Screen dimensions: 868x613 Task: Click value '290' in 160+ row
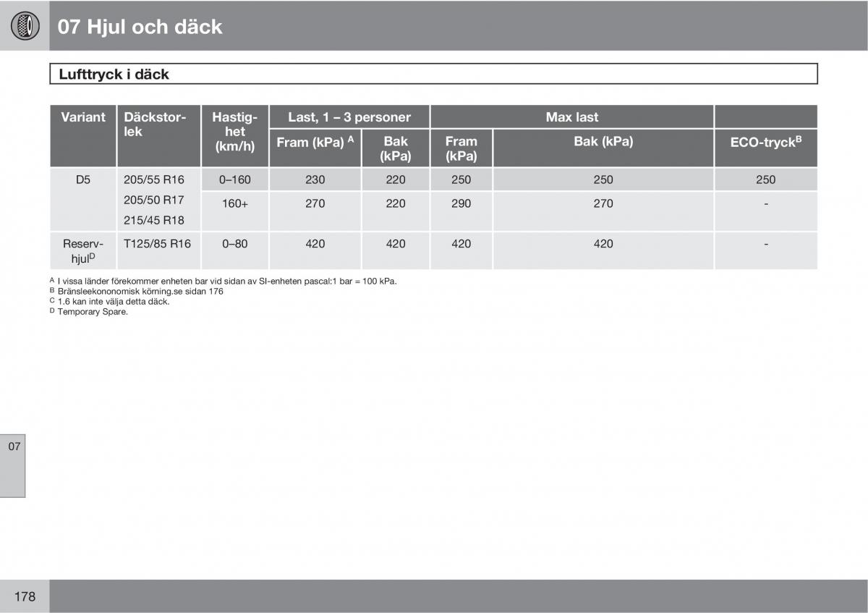[x=461, y=204]
